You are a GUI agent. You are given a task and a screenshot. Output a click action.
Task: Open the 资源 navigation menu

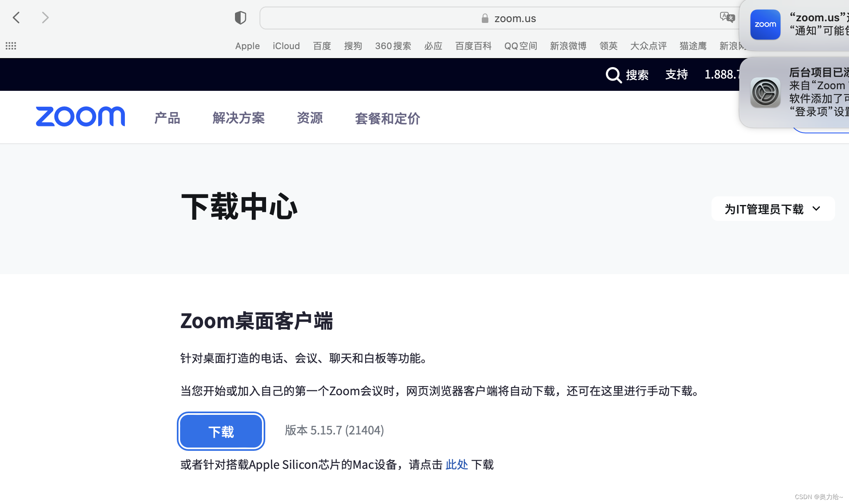[x=309, y=118]
